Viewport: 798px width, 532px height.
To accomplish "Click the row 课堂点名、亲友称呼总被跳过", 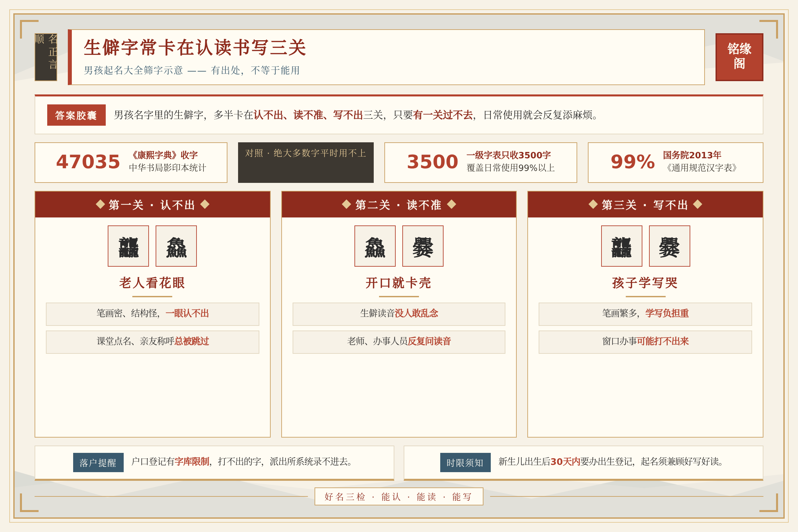I will (153, 342).
